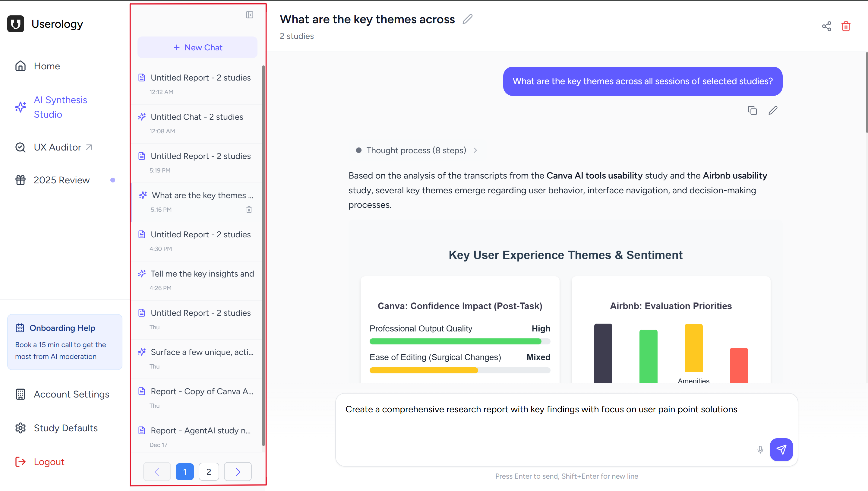This screenshot has height=491, width=868.
Task: Go to next chat history page
Action: point(238,471)
